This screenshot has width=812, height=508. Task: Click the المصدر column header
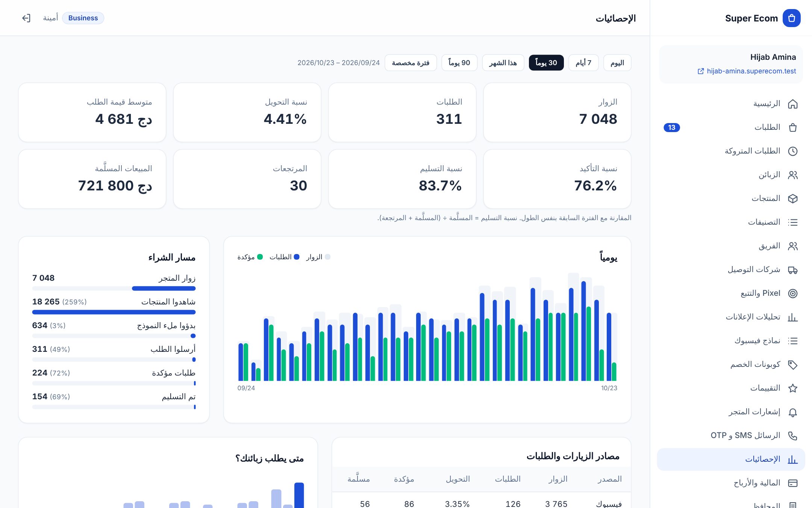(610, 479)
